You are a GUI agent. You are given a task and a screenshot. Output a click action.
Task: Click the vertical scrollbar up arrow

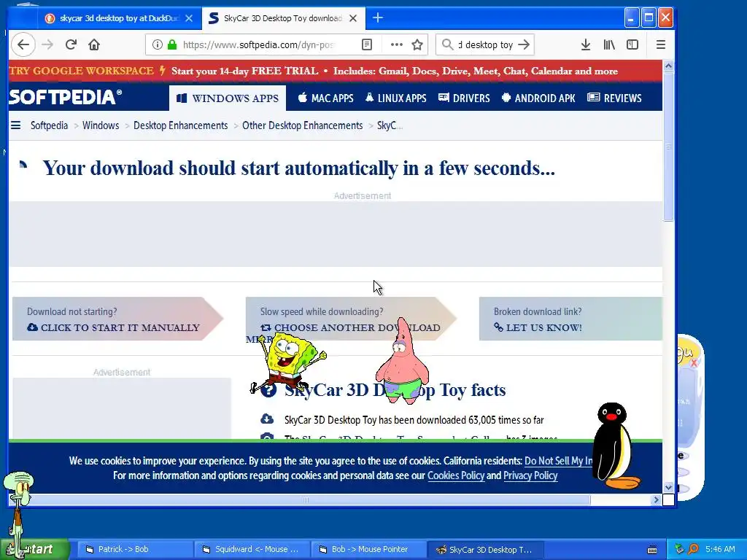[x=668, y=66]
